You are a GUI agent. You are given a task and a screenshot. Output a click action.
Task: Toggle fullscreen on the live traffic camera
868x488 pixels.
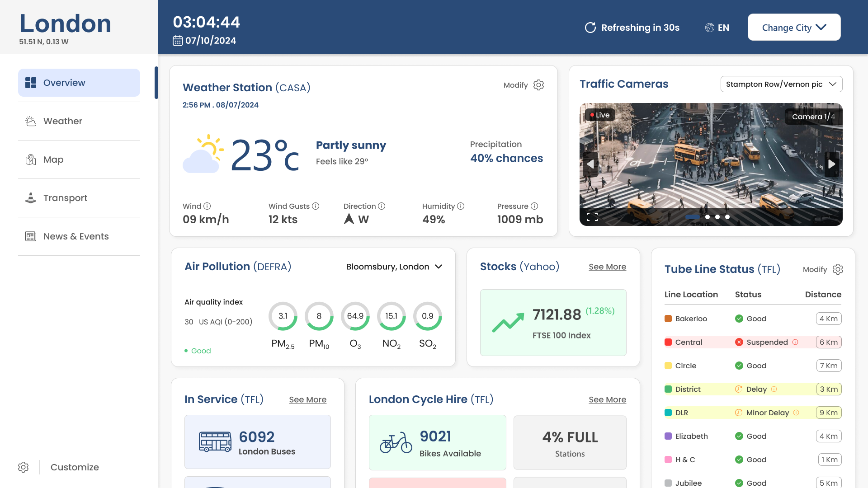point(592,217)
